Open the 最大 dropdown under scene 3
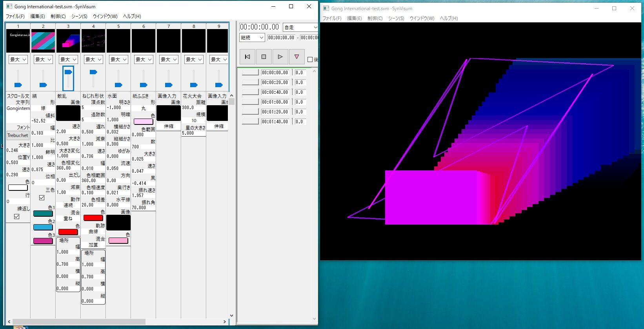Screen dimensions: 644x329 (x=68, y=59)
